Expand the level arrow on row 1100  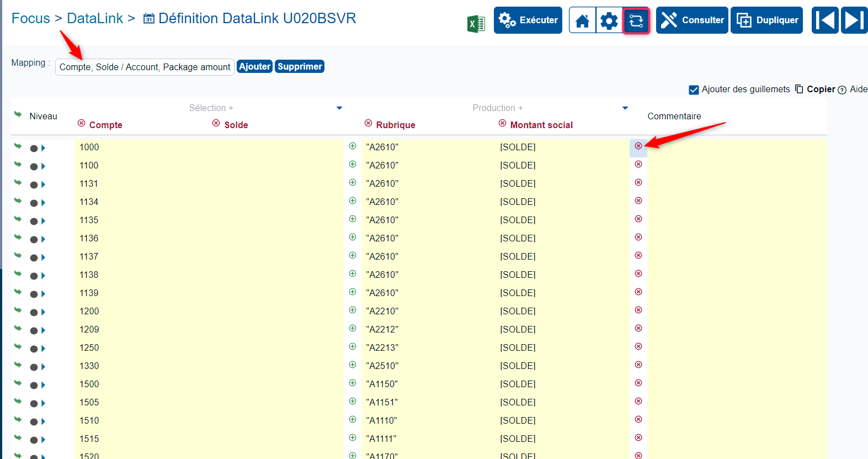[43, 166]
